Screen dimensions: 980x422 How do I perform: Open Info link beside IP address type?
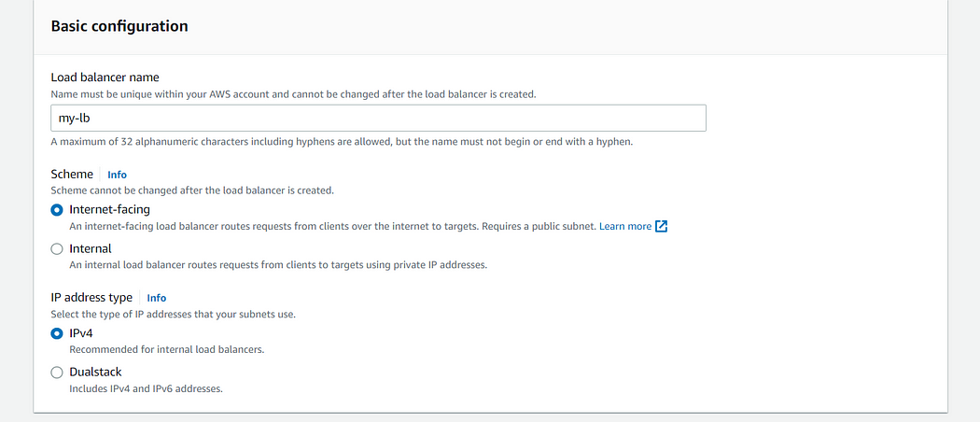pyautogui.click(x=156, y=298)
